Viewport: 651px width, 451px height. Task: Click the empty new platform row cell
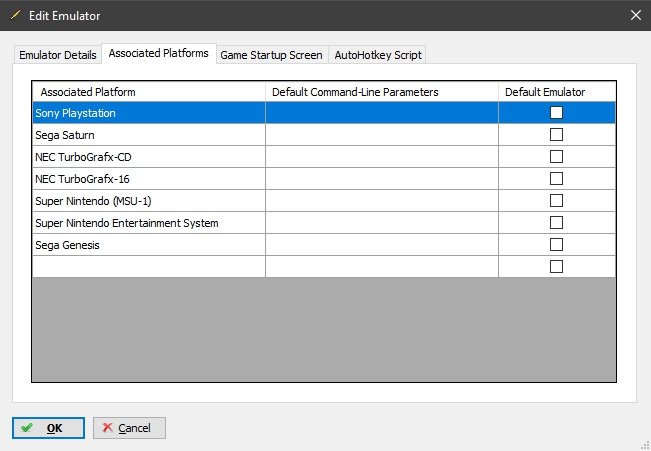click(148, 267)
